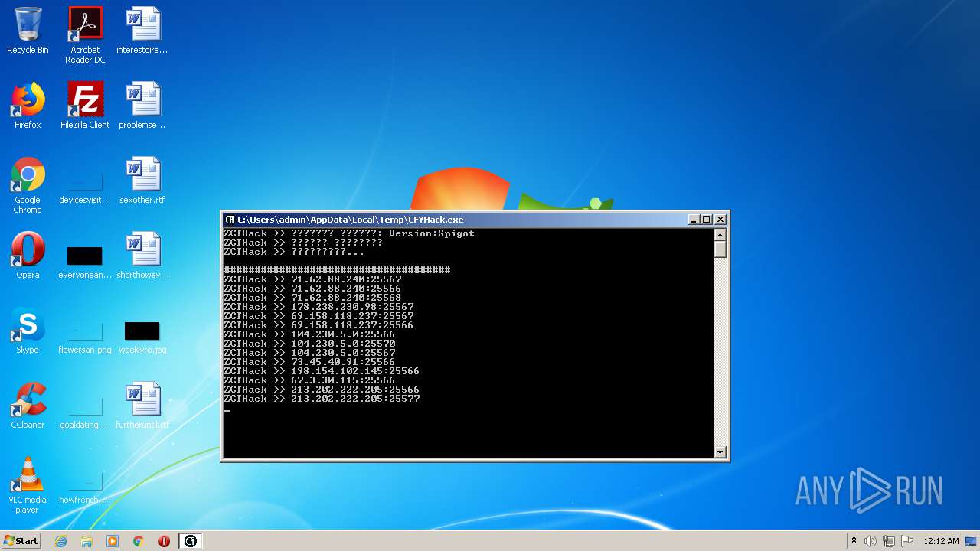Viewport: 980px width, 551px height.
Task: Launch Acrobat Reader DC from desktop
Action: [x=85, y=35]
